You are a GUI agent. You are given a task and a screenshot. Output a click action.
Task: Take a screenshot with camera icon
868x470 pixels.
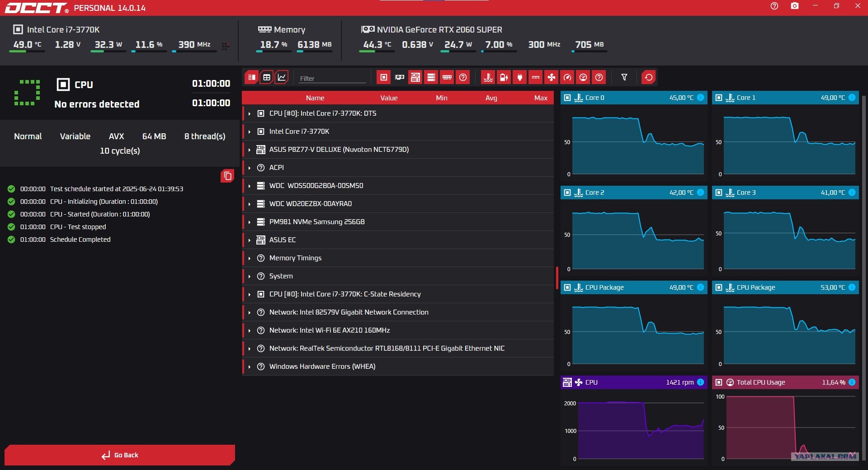795,6
